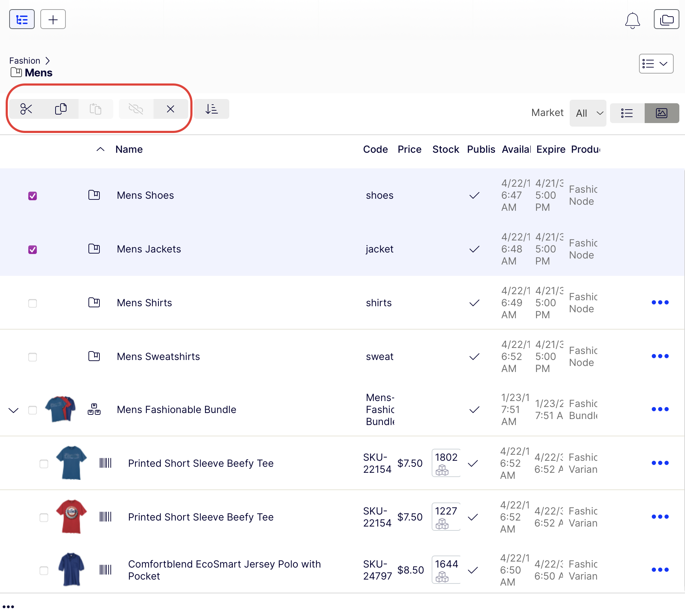Go to Fashion in the breadcrumb
Screen dimensions: 685x616
[25, 61]
